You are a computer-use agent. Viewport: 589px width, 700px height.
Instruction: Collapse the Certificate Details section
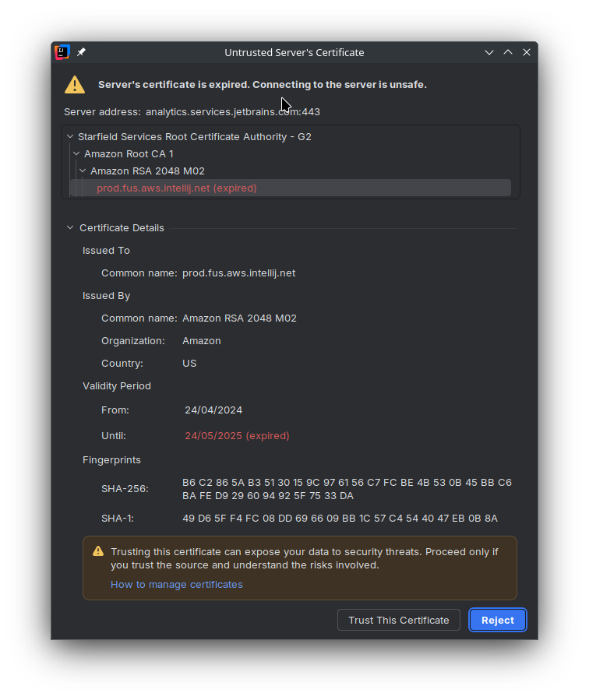(70, 227)
